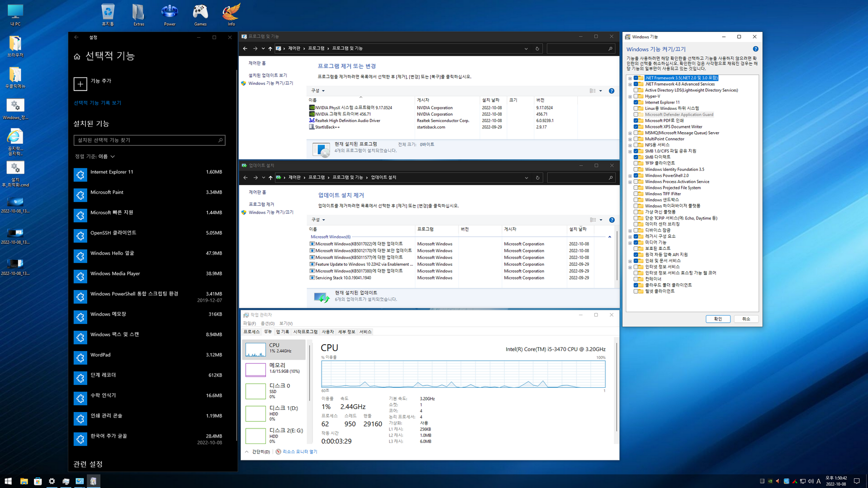Check the Hyper-V checkbox
This screenshot has width=868, height=488.
click(636, 96)
